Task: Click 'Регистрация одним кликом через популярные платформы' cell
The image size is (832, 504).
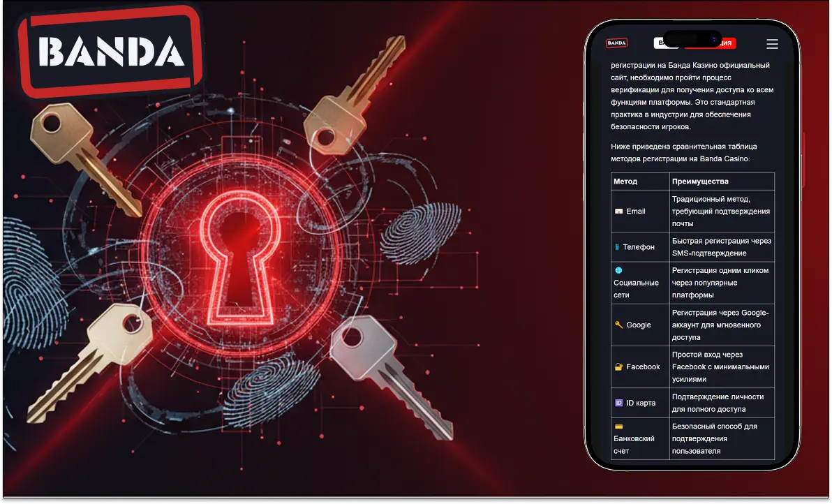Action: pos(722,283)
